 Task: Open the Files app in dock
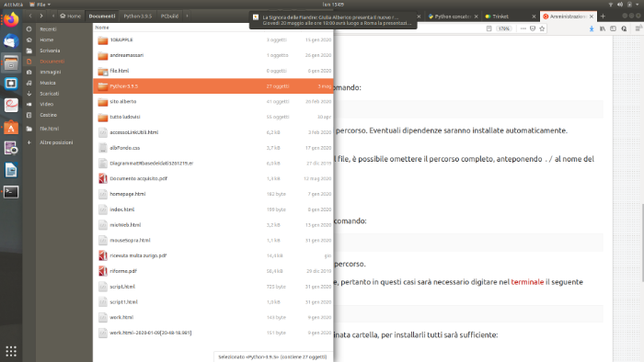coord(11,62)
